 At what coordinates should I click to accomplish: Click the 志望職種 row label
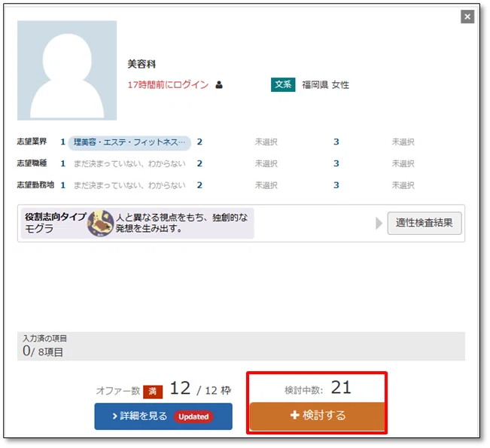[32, 163]
